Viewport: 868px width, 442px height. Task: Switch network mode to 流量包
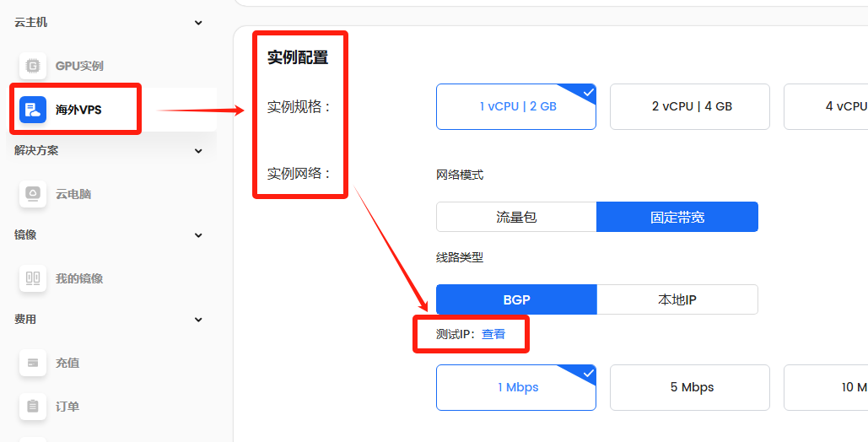click(516, 217)
